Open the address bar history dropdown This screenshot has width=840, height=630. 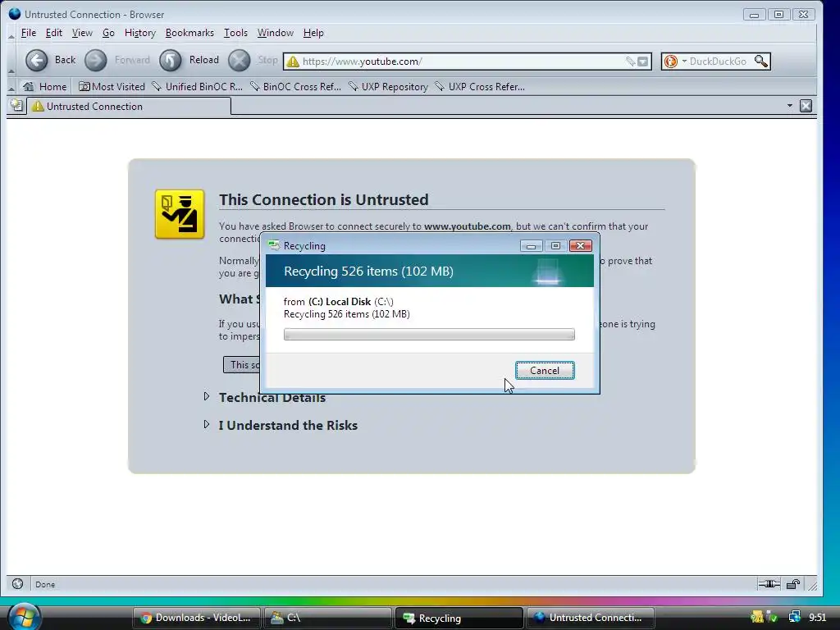pyautogui.click(x=643, y=62)
